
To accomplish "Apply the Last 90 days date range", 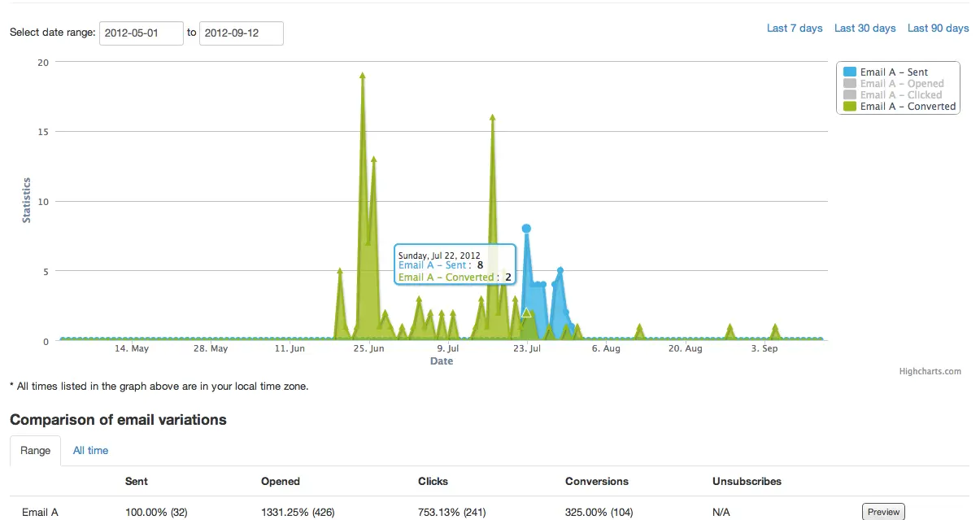I will tap(938, 28).
